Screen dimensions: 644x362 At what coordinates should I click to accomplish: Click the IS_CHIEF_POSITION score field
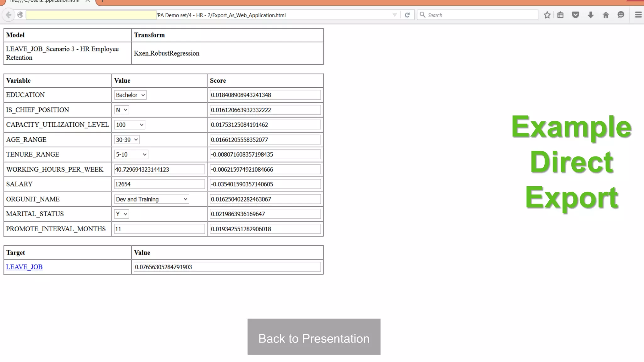[265, 110]
